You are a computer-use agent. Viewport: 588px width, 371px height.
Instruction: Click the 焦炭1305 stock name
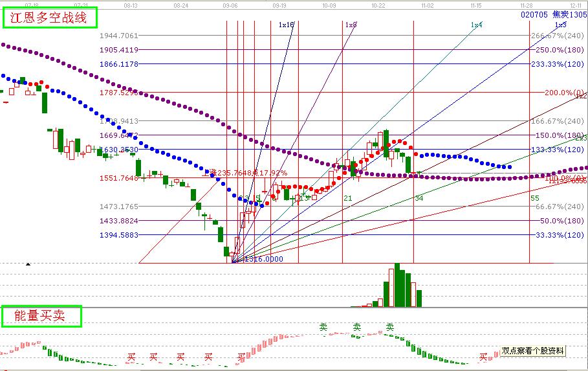point(569,14)
